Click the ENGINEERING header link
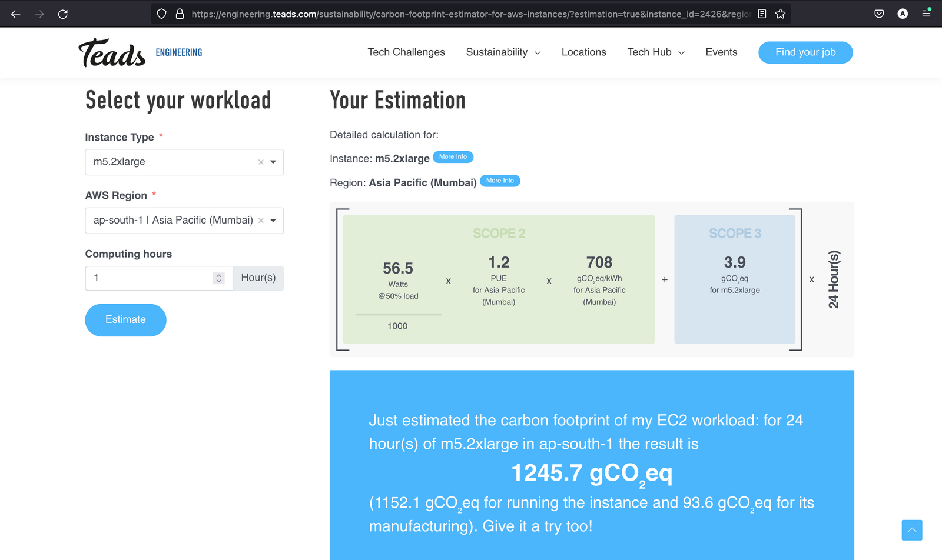The height and width of the screenshot is (560, 942). 179,52
